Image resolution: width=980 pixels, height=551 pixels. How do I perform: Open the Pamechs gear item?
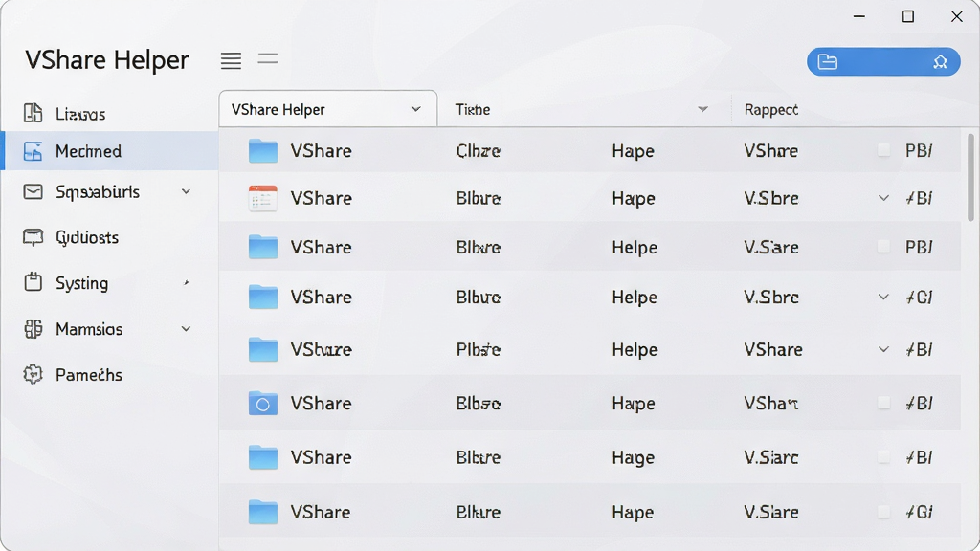(x=109, y=374)
